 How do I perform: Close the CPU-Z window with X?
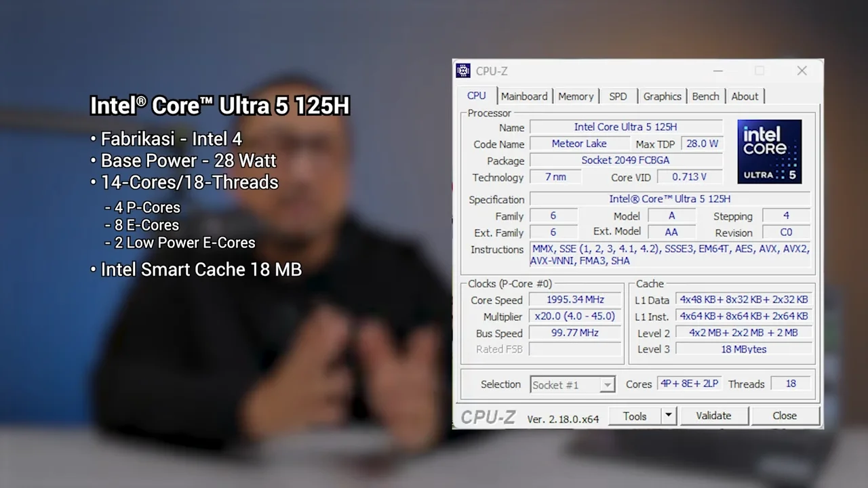802,71
